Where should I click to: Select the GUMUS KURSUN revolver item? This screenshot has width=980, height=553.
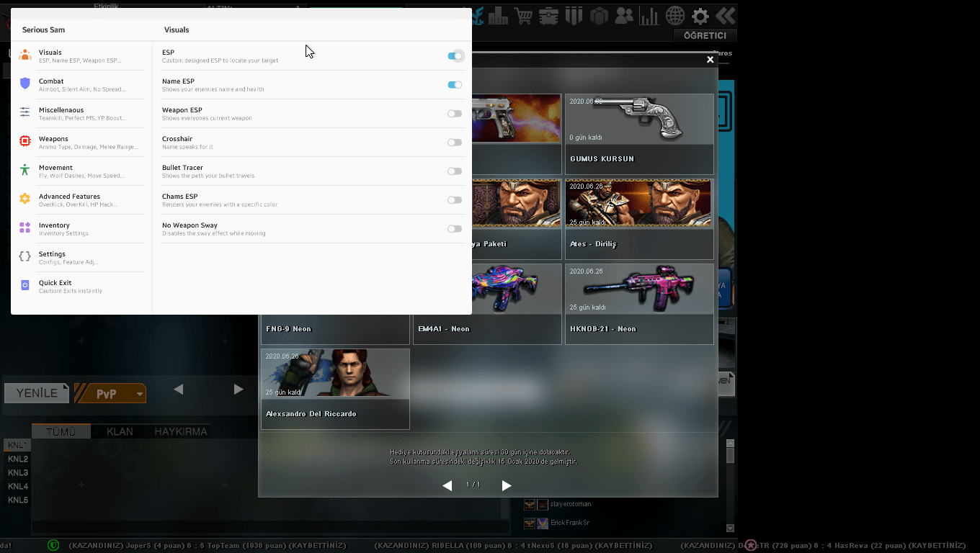[x=639, y=134]
